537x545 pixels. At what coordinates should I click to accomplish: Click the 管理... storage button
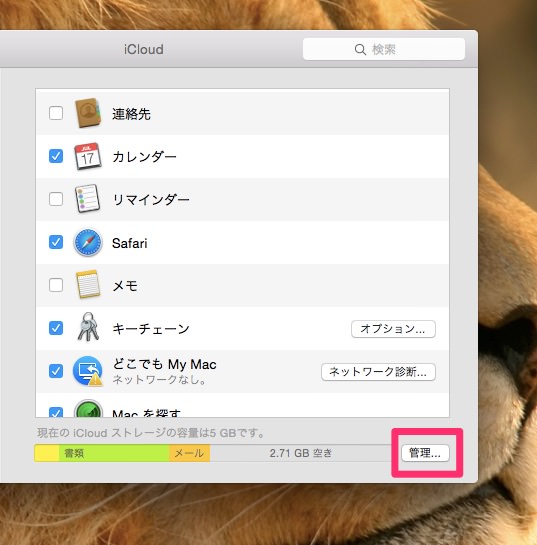click(425, 453)
